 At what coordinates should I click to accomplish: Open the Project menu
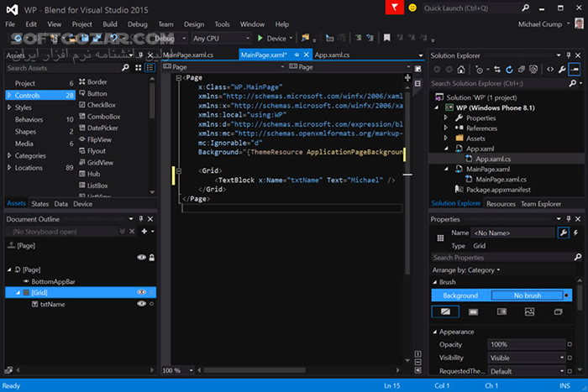coord(81,24)
